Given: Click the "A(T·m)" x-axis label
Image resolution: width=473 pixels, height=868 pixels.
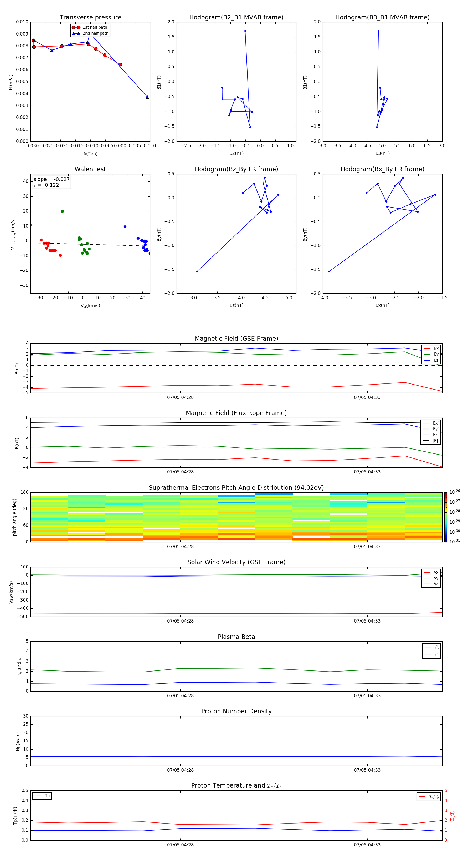Looking at the screenshot, I should point(90,154).
